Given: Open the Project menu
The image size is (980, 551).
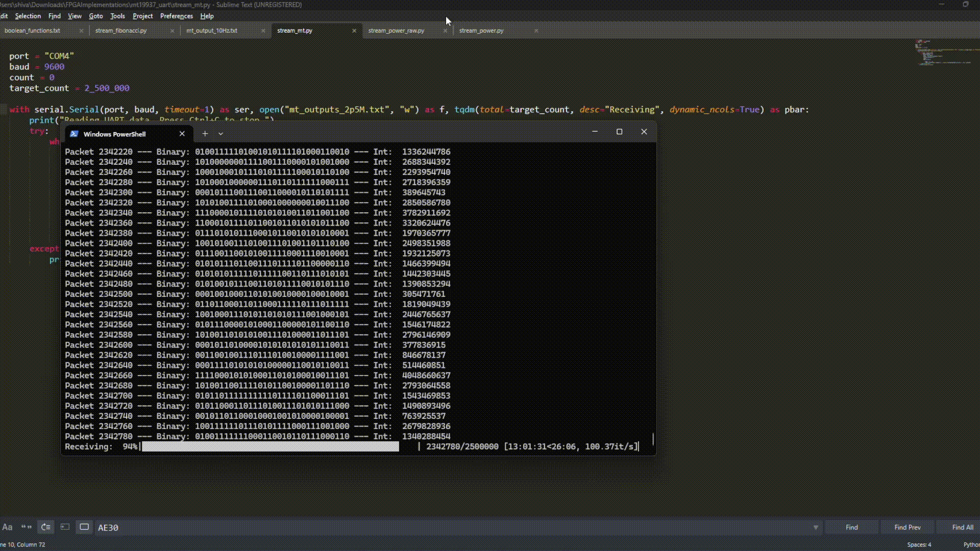Looking at the screenshot, I should 142,16.
